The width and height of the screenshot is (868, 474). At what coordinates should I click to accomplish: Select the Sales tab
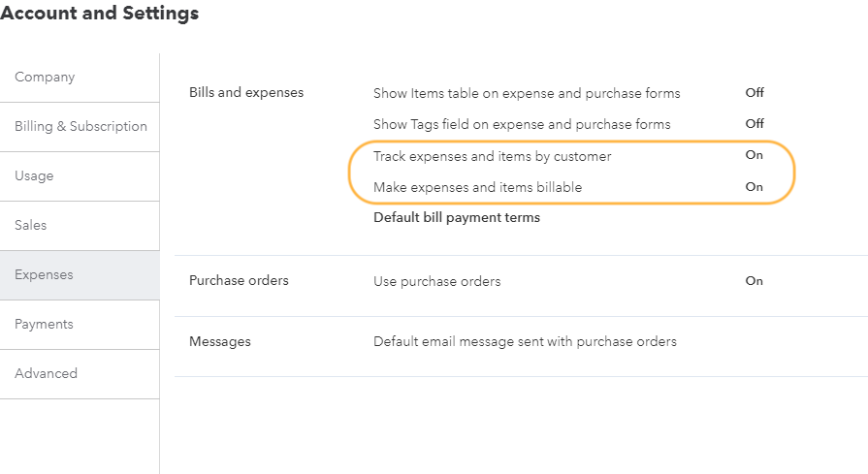pyautogui.click(x=31, y=226)
